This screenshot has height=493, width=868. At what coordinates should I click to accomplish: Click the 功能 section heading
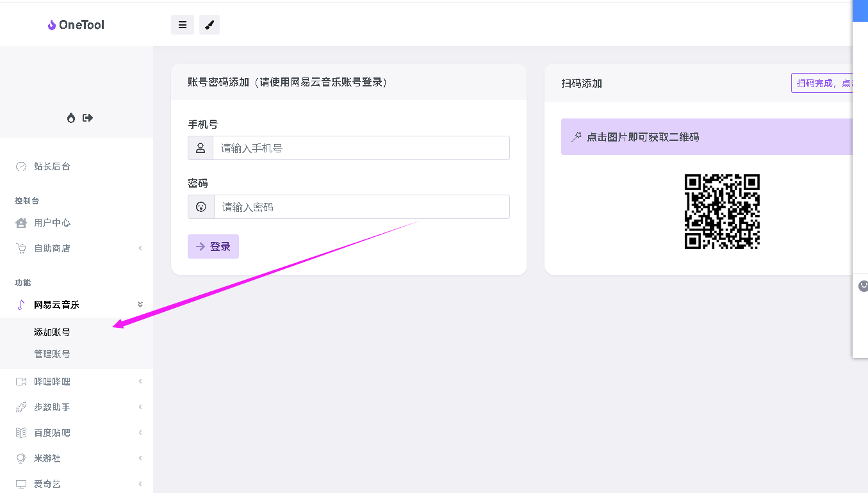(23, 283)
